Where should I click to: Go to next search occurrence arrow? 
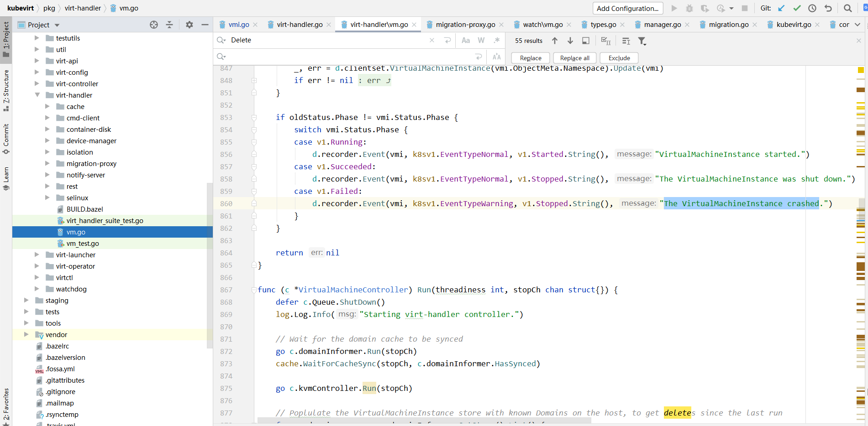click(x=570, y=41)
